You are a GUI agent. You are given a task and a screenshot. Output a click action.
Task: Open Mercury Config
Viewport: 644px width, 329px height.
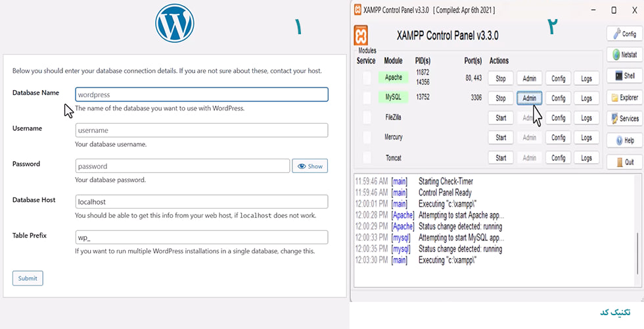[x=558, y=138]
